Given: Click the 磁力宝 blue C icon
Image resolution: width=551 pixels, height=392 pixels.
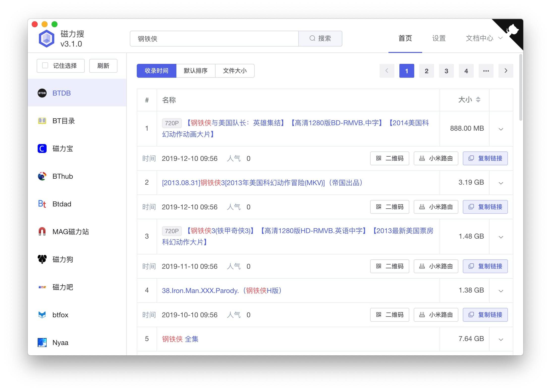Looking at the screenshot, I should tap(42, 148).
